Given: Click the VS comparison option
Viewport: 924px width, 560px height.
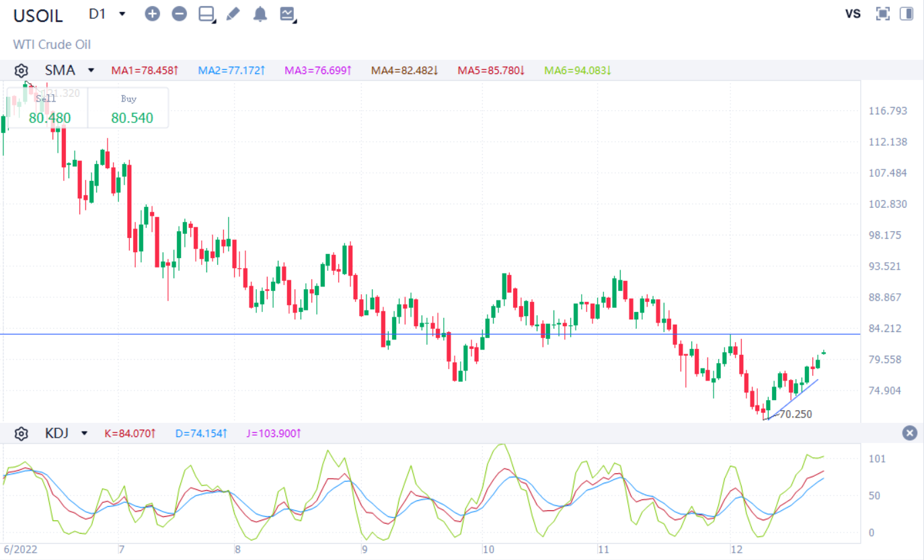Looking at the screenshot, I should pos(852,13).
